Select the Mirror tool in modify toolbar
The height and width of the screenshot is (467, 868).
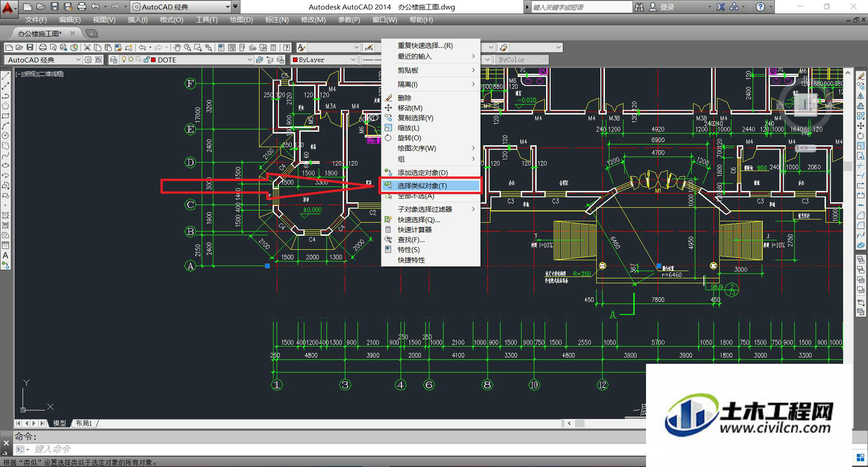[x=861, y=96]
